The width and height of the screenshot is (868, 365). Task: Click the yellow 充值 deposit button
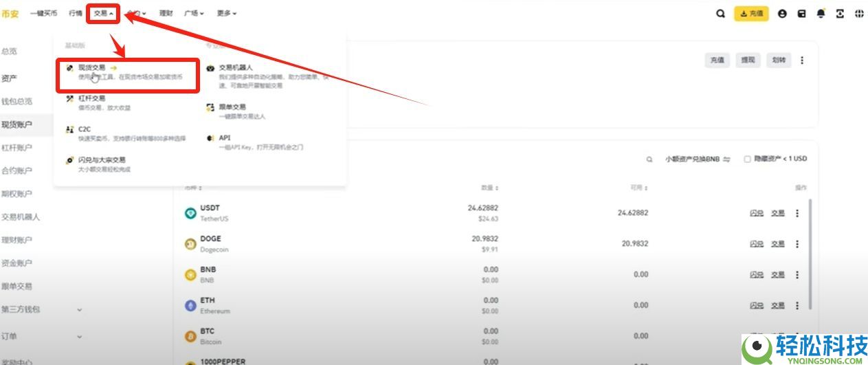coord(751,13)
